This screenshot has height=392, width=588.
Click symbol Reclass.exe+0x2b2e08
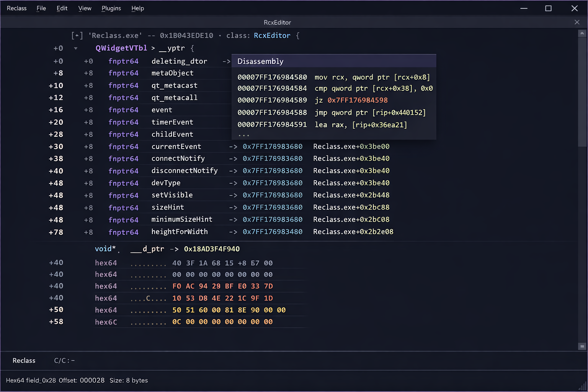click(353, 232)
